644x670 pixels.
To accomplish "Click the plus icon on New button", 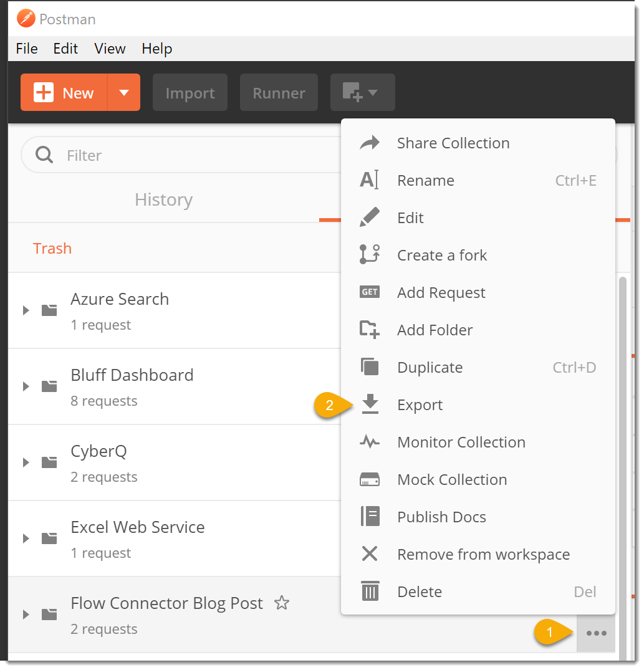I will tap(44, 92).
